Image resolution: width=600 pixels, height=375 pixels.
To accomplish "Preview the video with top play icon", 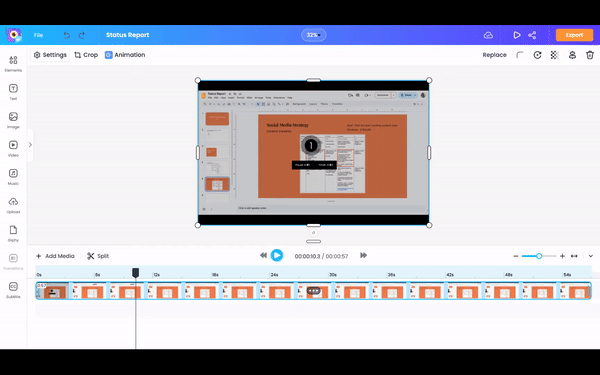I will (517, 35).
